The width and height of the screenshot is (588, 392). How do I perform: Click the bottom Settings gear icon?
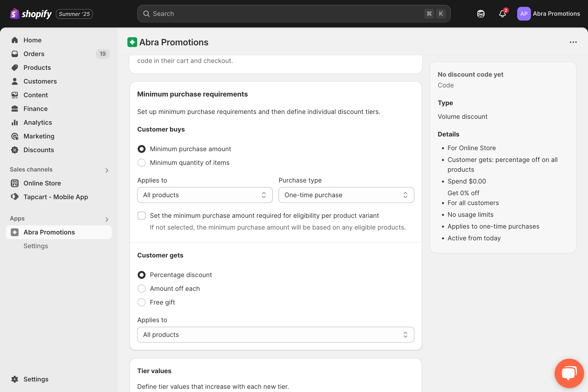[15, 379]
